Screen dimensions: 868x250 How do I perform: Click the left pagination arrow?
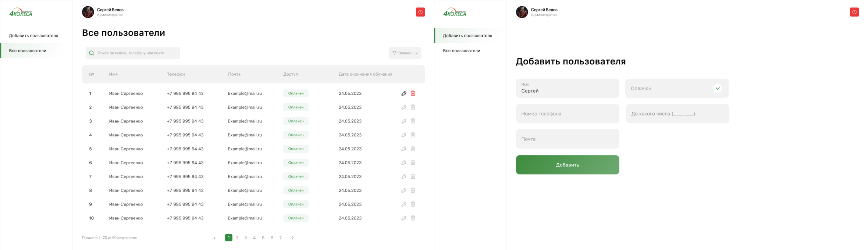click(214, 238)
